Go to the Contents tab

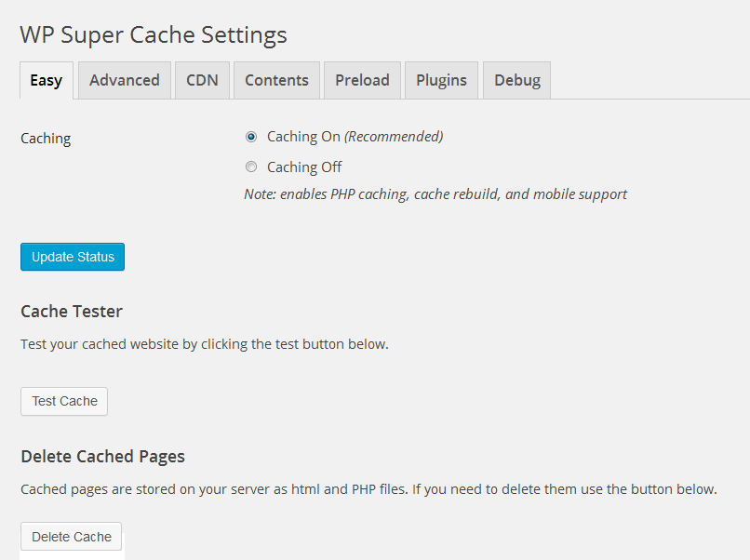point(276,80)
